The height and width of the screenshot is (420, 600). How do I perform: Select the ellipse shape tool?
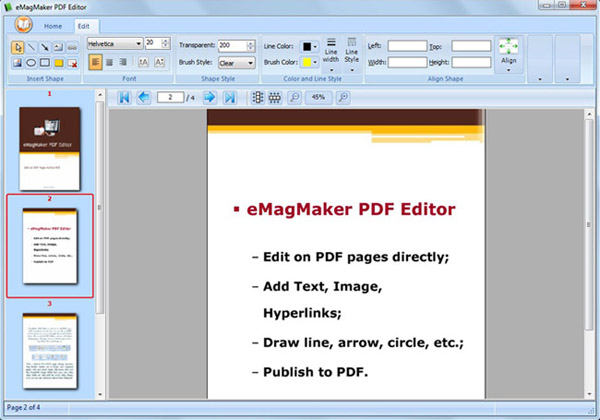click(31, 62)
